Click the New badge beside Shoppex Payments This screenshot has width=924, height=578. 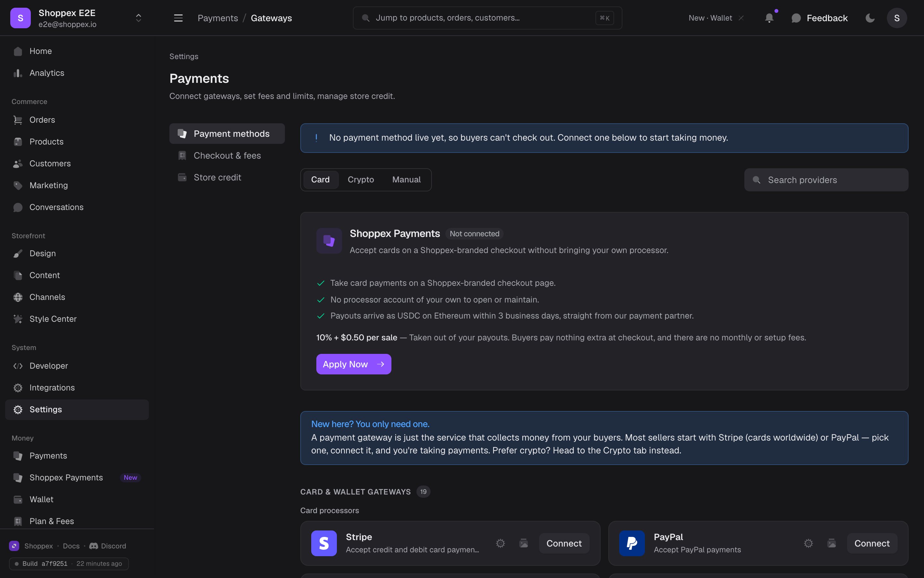[x=130, y=477]
